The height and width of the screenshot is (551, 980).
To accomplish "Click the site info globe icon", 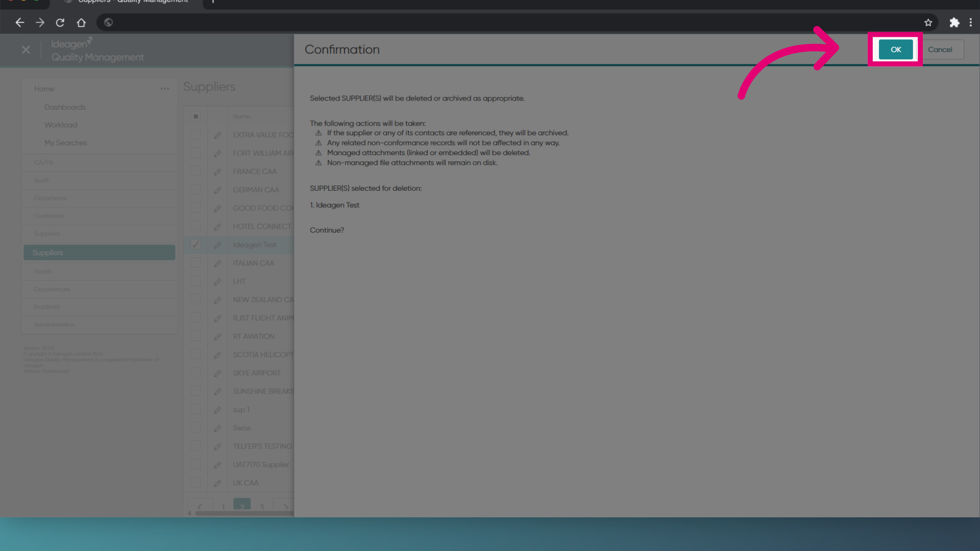I will 108,22.
